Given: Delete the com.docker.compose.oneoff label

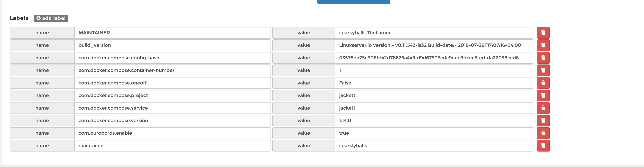Looking at the screenshot, I should [x=543, y=83].
